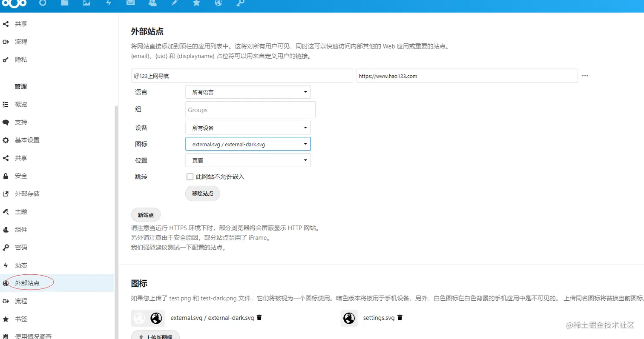Click the lock icon beside 安全

tap(6, 176)
